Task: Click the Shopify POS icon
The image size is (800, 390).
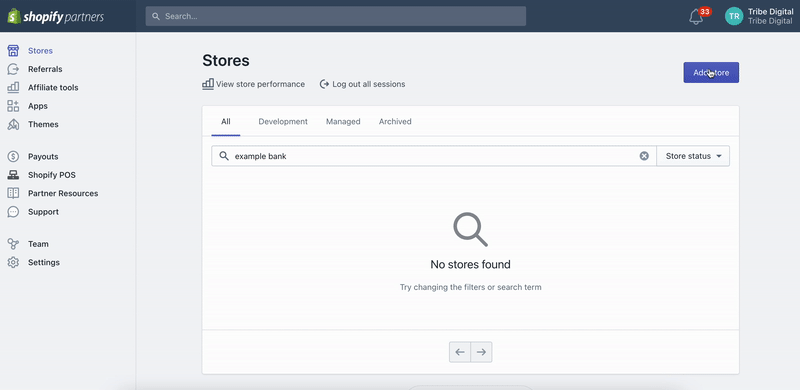Action: pos(13,175)
